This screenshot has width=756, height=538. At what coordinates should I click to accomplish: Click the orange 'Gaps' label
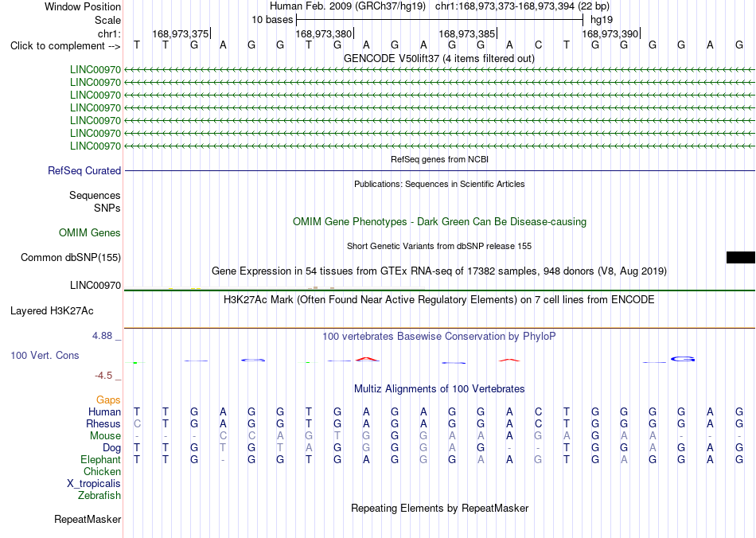pos(108,400)
